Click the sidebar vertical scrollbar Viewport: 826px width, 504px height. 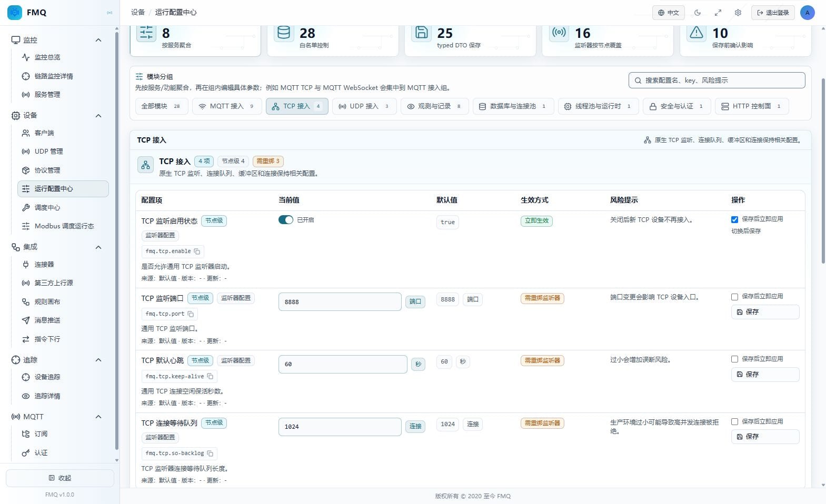click(116, 242)
